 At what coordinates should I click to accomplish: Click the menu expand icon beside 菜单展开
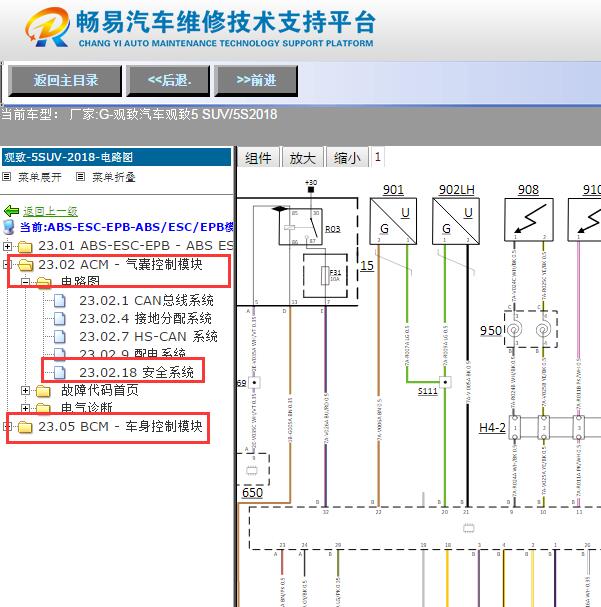[7, 177]
